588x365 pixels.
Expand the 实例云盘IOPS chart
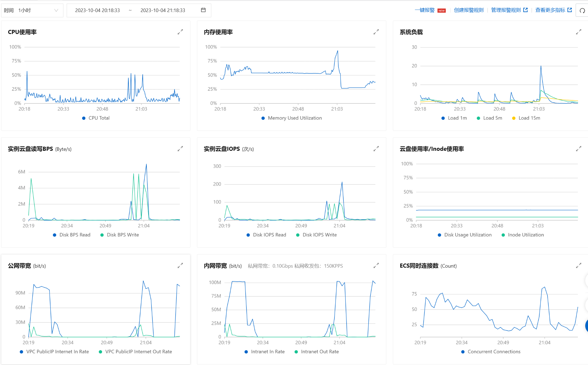click(376, 149)
